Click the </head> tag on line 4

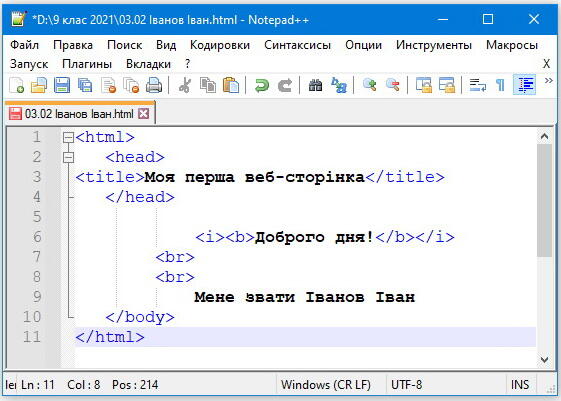point(140,197)
